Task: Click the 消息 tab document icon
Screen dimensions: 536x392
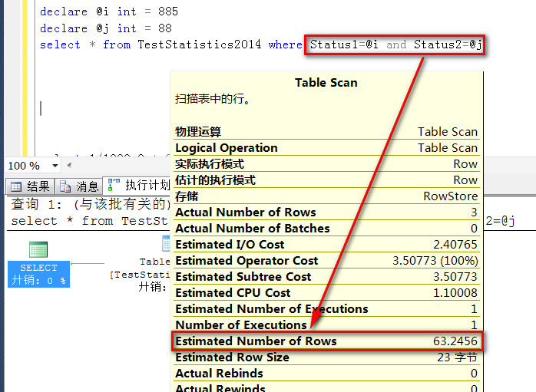Action: click(x=65, y=186)
